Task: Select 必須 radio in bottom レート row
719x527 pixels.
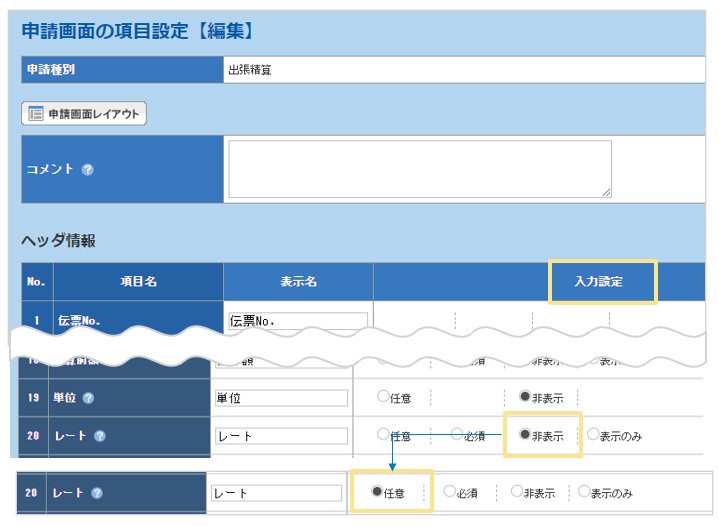Action: tap(449, 491)
